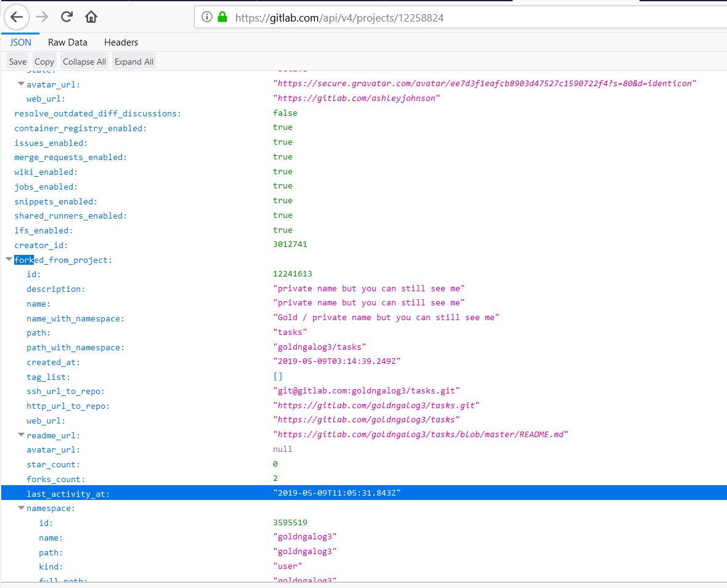Toggle the avatar_url twisty arrow at top
Viewport: 727px width, 588px height.
21,84
